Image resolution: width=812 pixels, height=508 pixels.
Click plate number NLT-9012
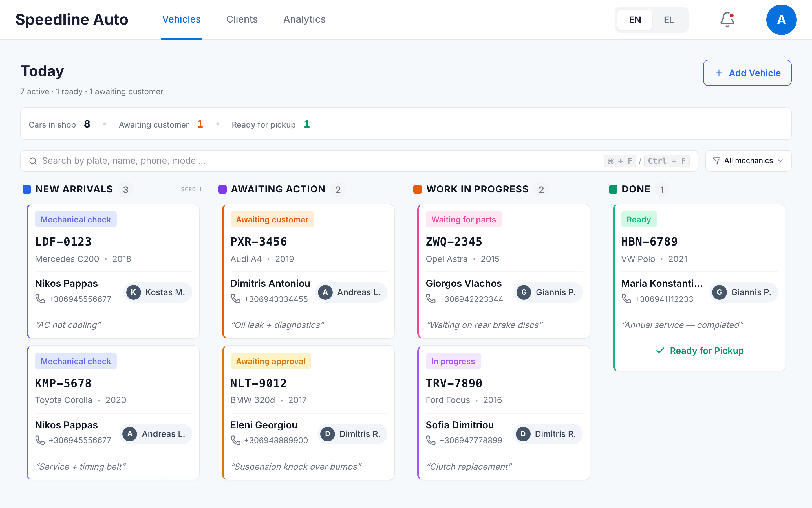pos(259,383)
